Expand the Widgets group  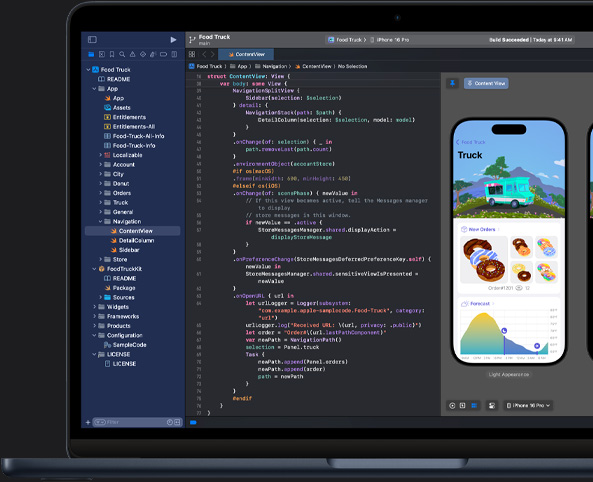pyautogui.click(x=94, y=307)
